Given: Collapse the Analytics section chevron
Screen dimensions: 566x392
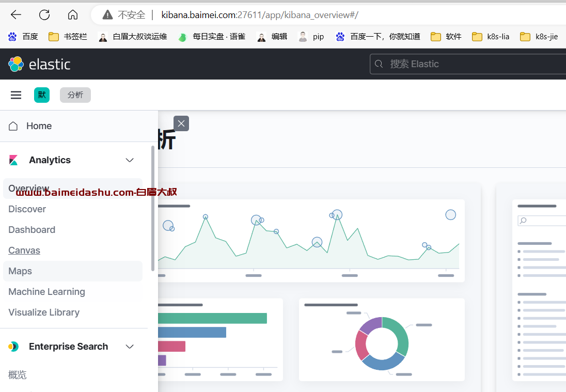Looking at the screenshot, I should pos(130,160).
